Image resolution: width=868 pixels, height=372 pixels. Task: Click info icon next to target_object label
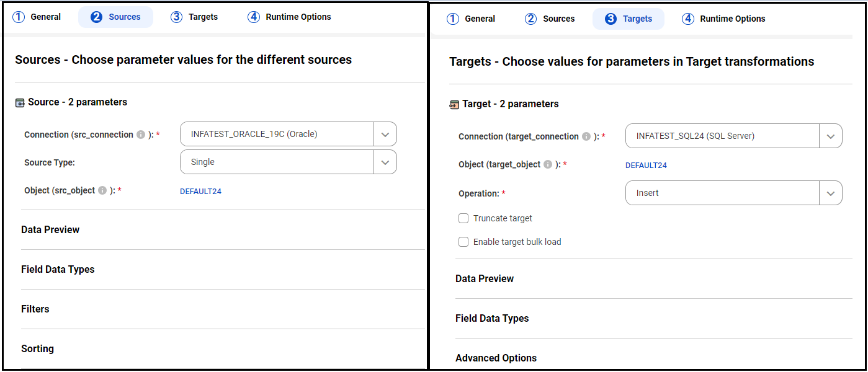click(548, 164)
